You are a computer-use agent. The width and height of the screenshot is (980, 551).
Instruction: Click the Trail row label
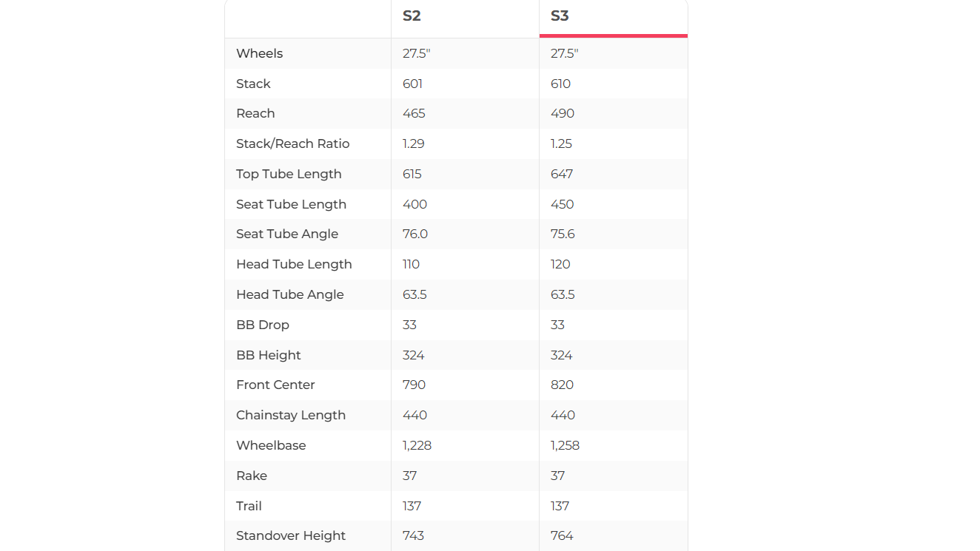249,506
